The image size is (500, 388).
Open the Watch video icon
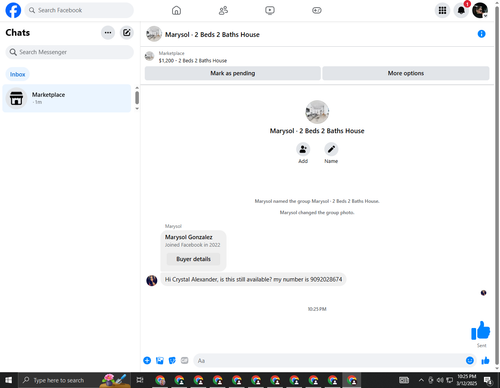pos(270,11)
